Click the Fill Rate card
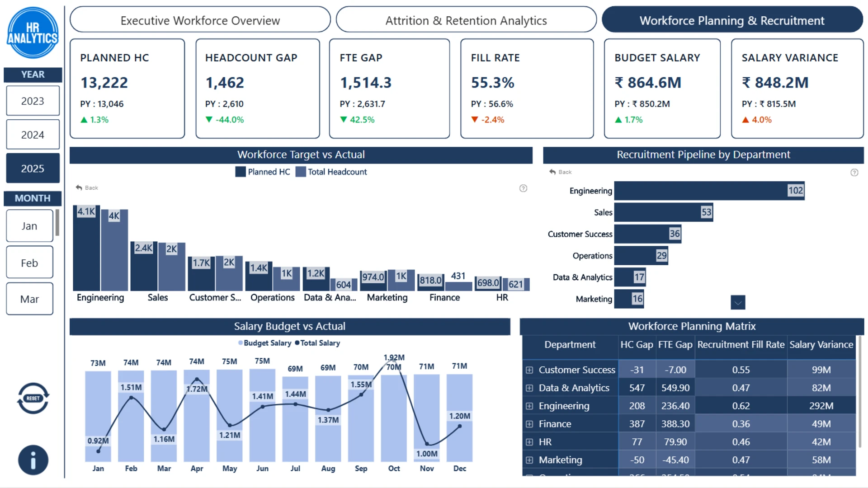Screen dimensions: 868x488 pos(527,89)
